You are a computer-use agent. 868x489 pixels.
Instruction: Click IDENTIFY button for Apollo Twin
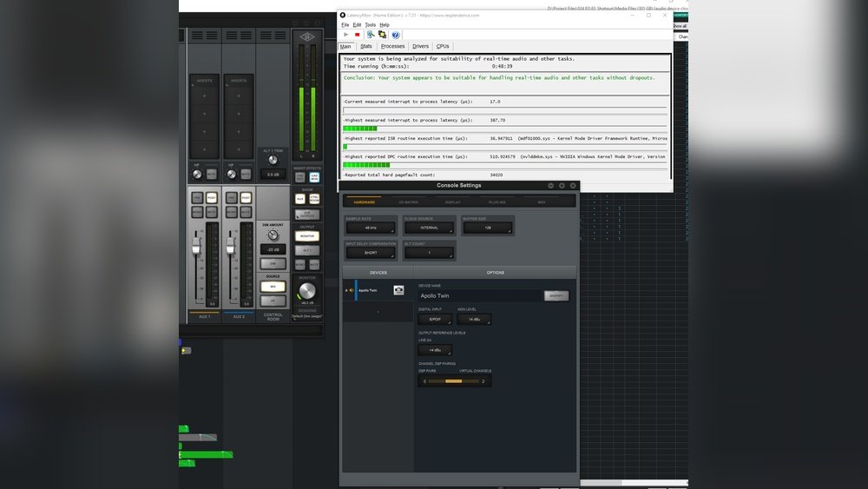pyautogui.click(x=556, y=295)
